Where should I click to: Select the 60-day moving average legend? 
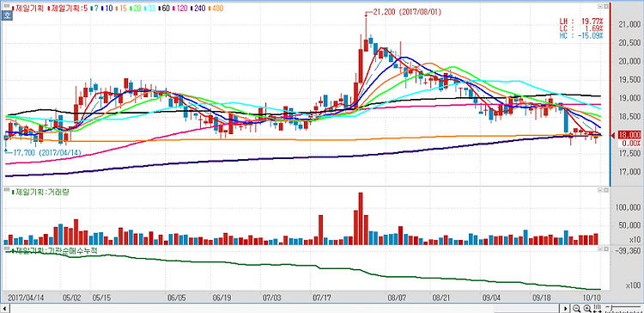[164, 9]
